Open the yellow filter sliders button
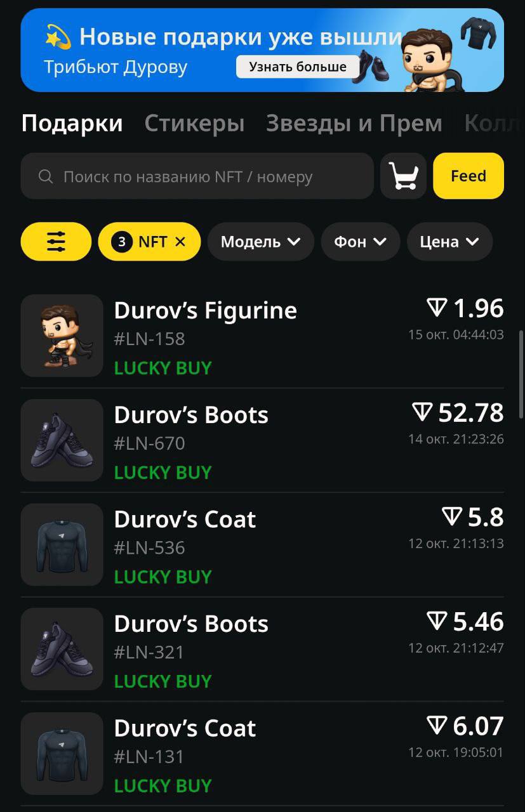The image size is (525, 812). tap(56, 242)
